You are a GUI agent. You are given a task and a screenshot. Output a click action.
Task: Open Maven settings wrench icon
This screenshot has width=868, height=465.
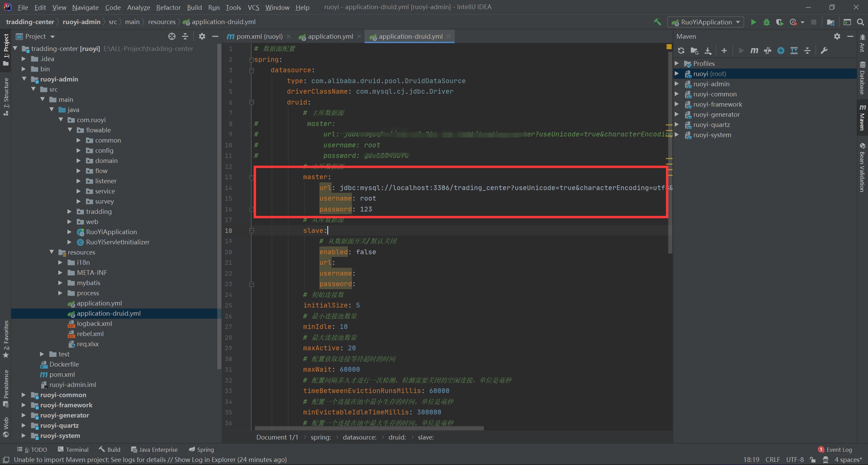pos(824,51)
